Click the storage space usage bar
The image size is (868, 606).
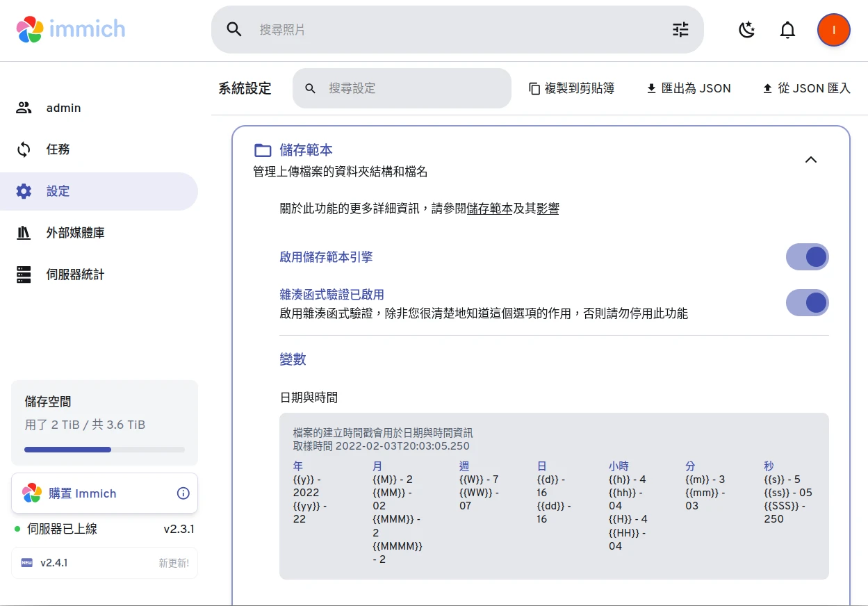104,450
